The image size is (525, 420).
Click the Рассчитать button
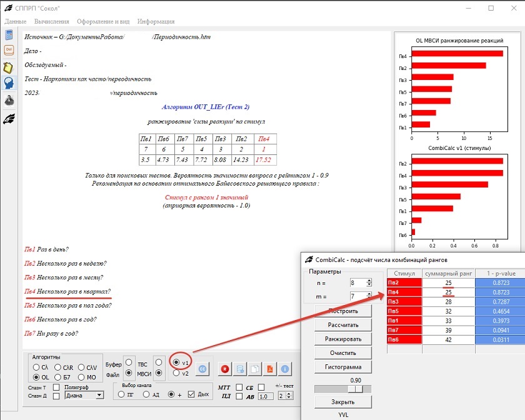(343, 325)
